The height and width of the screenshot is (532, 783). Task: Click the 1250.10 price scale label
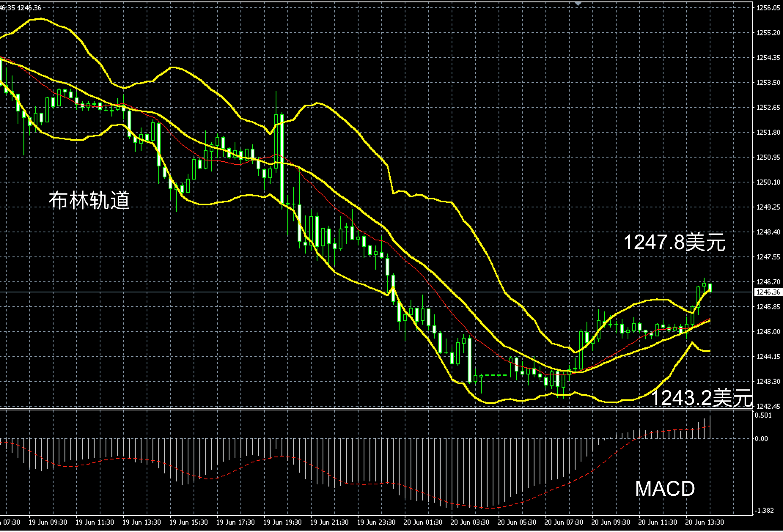coord(768,182)
